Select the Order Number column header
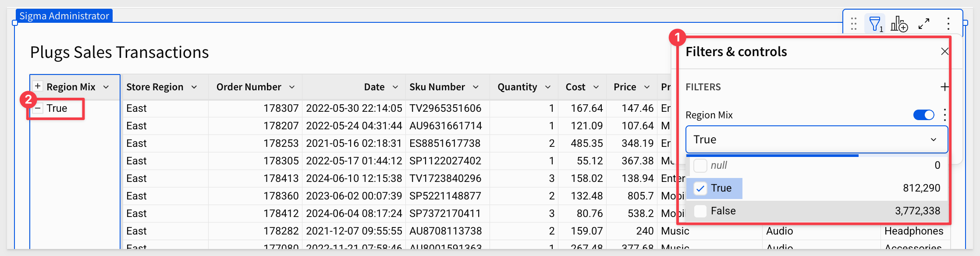The image size is (980, 256). 249,87
